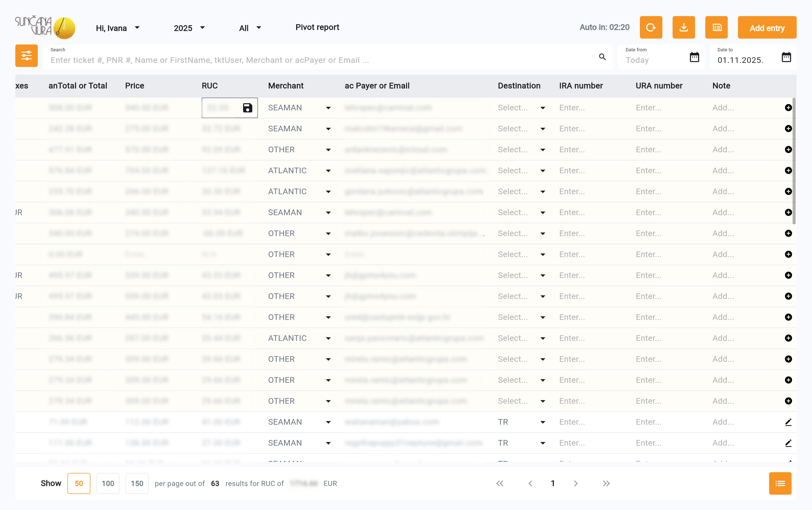Show 100 results per page

click(x=108, y=483)
